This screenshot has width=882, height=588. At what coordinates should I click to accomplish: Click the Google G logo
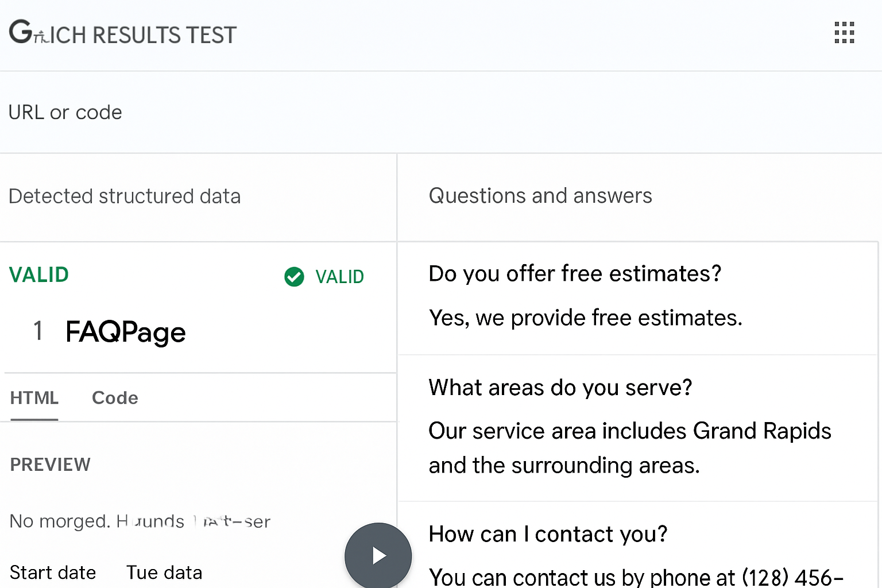click(21, 32)
